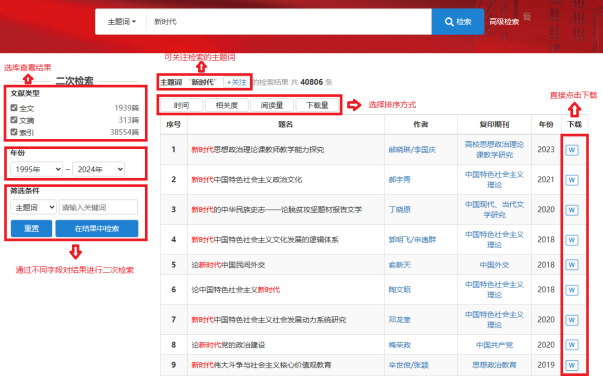Download Word file for result row 3
This screenshot has height=376, width=603.
[x=572, y=210]
